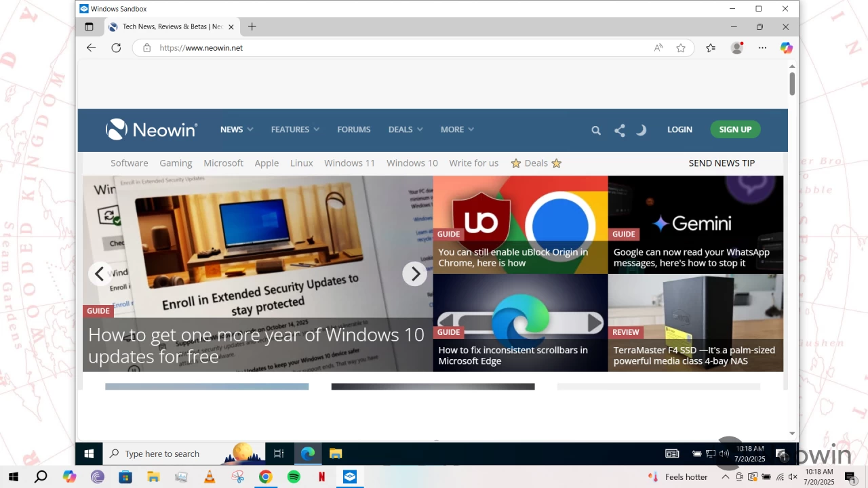Click the LOGIN link

679,129
